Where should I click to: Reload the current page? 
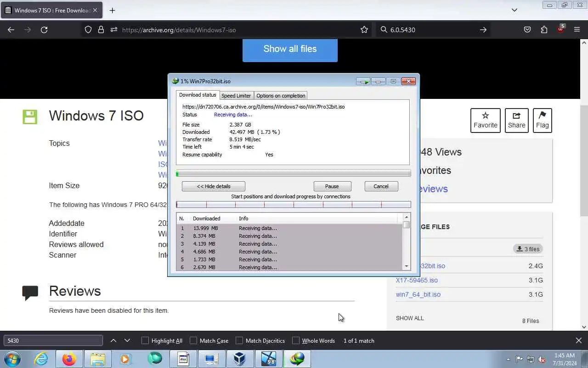pyautogui.click(x=44, y=29)
